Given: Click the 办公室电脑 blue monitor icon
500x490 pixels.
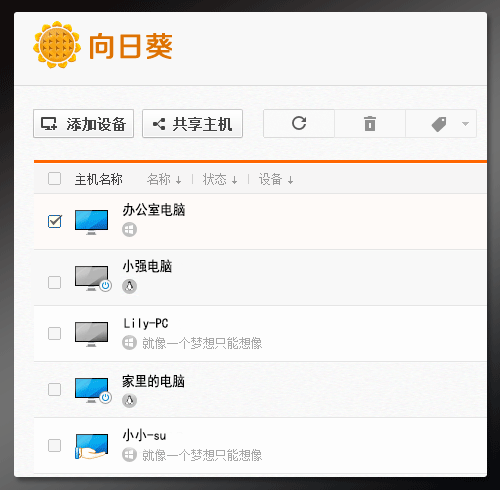Looking at the screenshot, I should click(91, 222).
